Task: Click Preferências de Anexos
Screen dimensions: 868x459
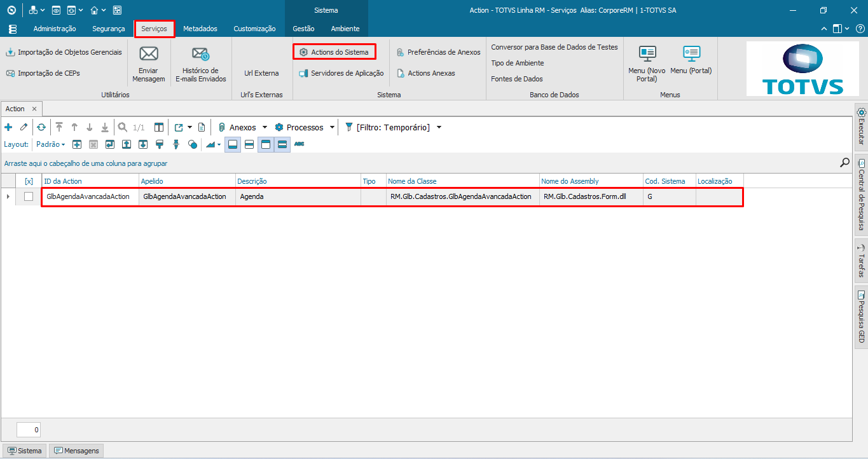Action: tap(438, 52)
